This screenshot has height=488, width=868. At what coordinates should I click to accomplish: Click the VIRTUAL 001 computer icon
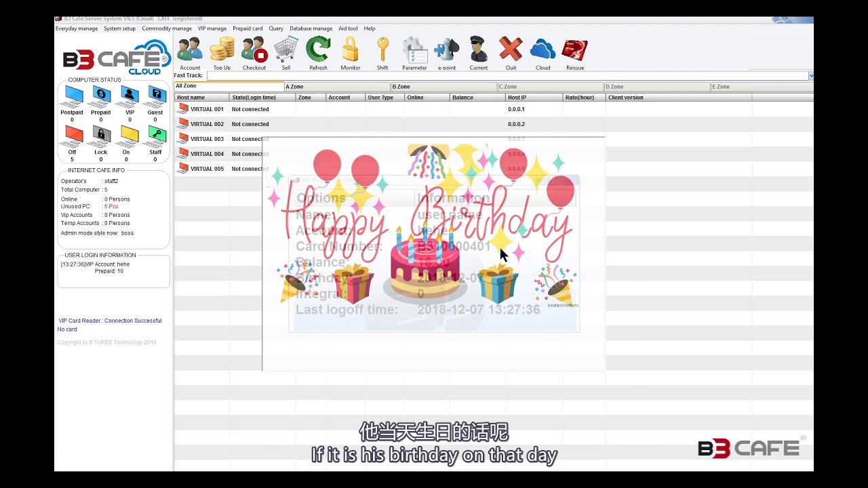[x=183, y=108]
